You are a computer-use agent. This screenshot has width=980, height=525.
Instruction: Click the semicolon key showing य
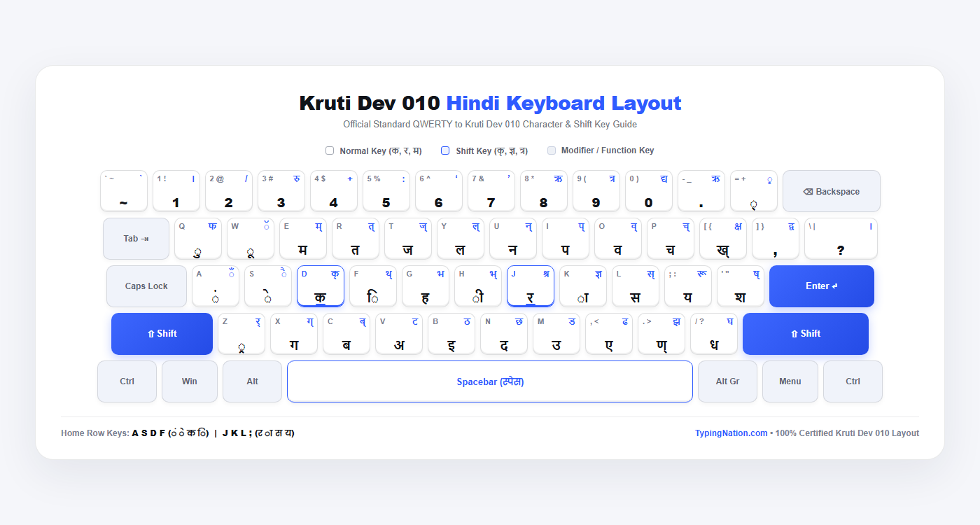[x=687, y=286]
